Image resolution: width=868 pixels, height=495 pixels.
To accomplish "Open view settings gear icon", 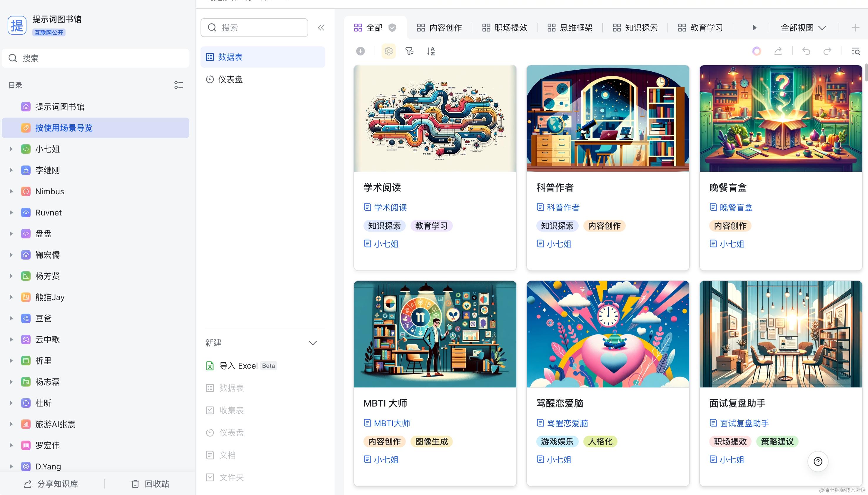I will [x=389, y=51].
